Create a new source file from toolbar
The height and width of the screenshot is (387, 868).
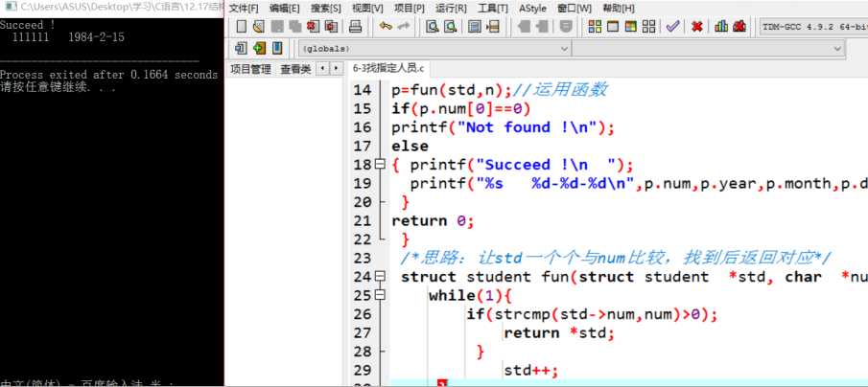(x=242, y=27)
